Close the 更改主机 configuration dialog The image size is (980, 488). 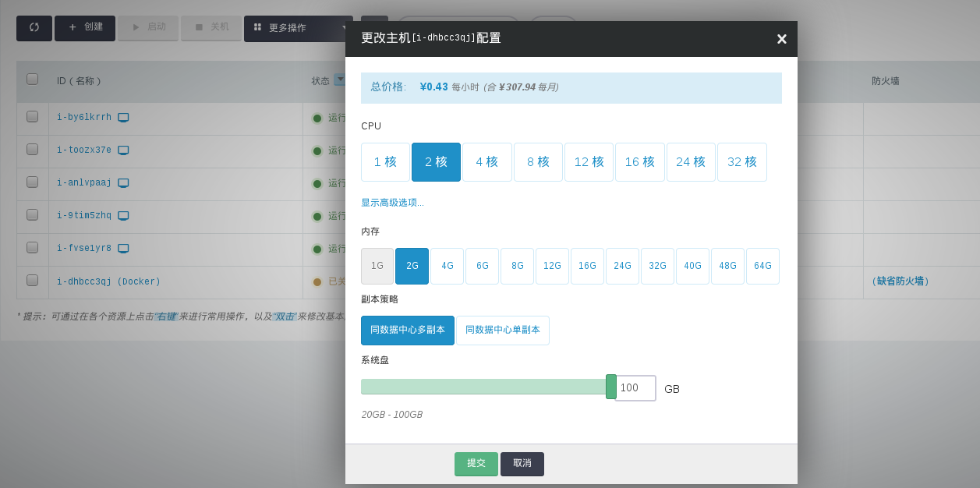click(x=781, y=39)
